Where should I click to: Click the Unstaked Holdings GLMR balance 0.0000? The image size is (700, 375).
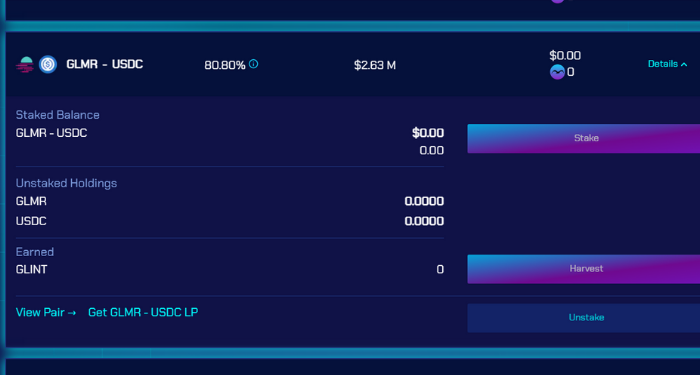(424, 201)
